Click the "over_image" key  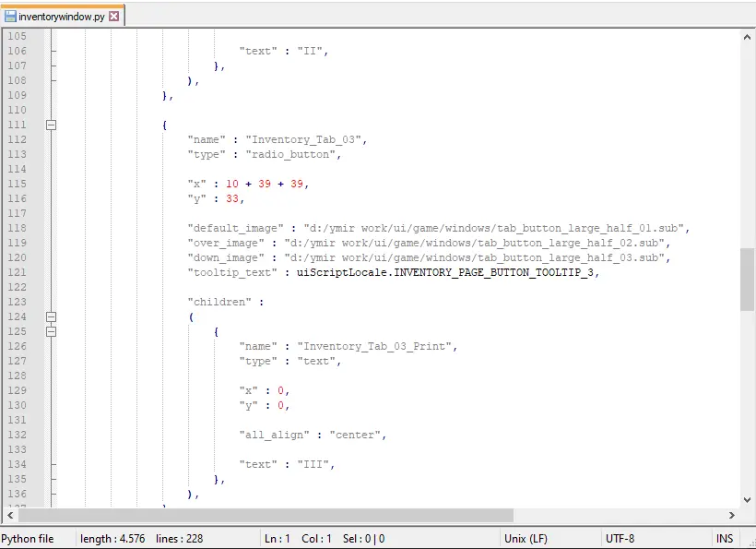click(x=226, y=244)
